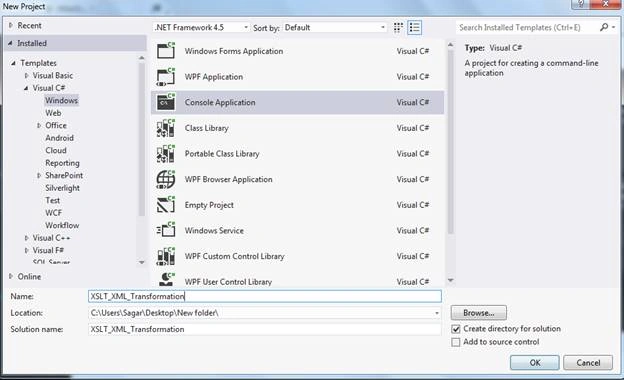Screen dimensions: 624x380
Task: Switch to small icons grid view
Action: 398,27
